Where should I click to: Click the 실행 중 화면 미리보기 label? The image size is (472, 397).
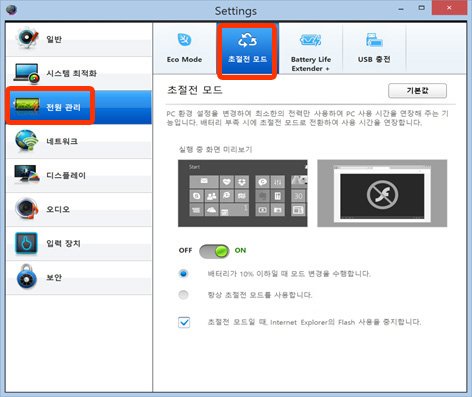point(215,149)
